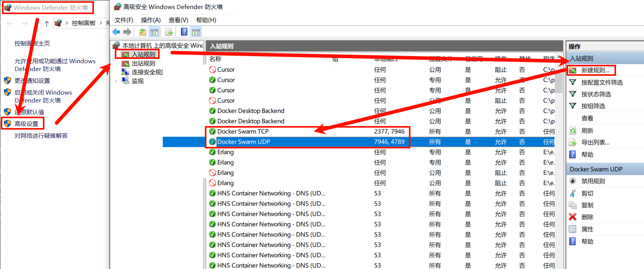Image resolution: width=644 pixels, height=269 pixels.
Task: Select 连接安全规则 in the console tree
Action: point(147,72)
